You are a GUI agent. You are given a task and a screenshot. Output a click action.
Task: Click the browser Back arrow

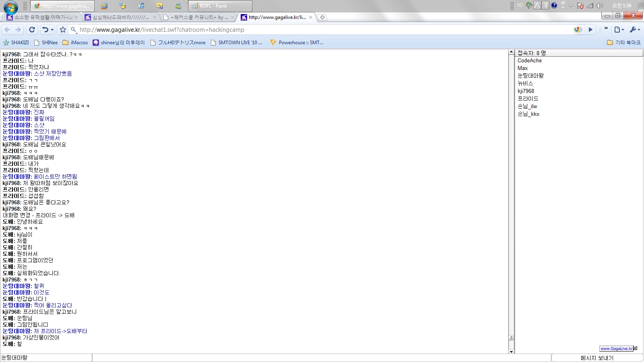(x=7, y=29)
